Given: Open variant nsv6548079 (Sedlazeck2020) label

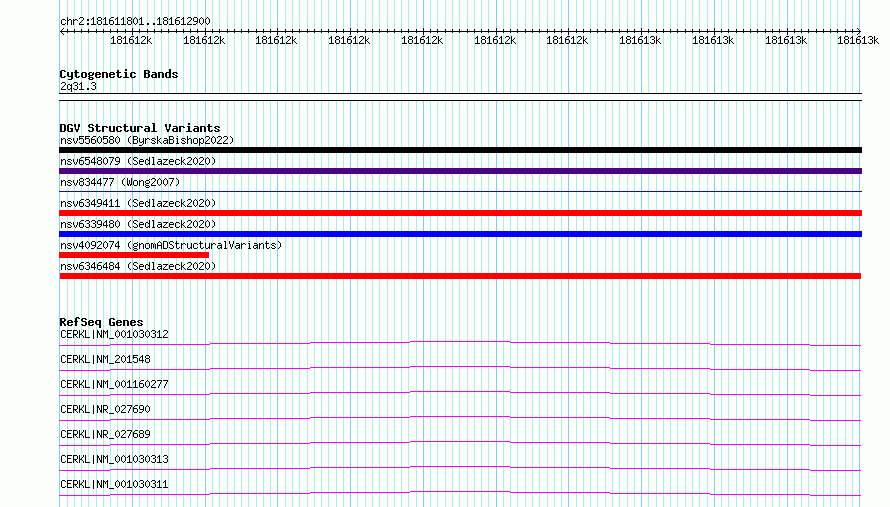Looking at the screenshot, I should pyautogui.click(x=138, y=161).
